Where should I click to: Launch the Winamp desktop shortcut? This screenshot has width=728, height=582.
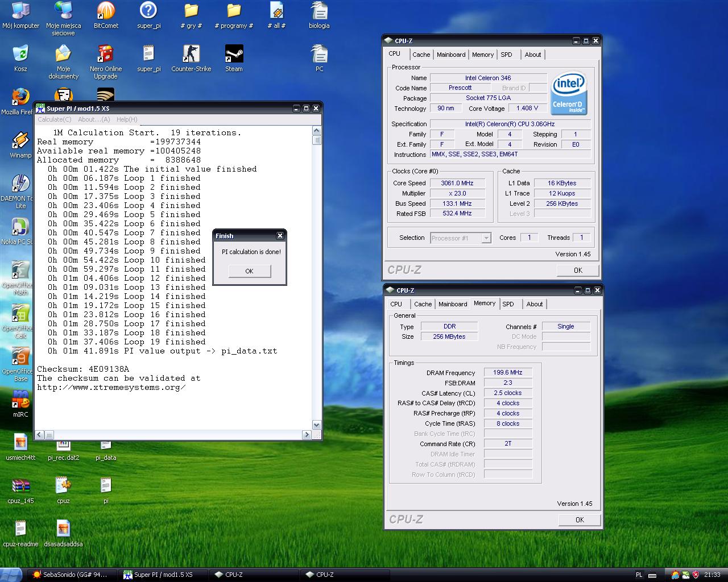tap(20, 145)
